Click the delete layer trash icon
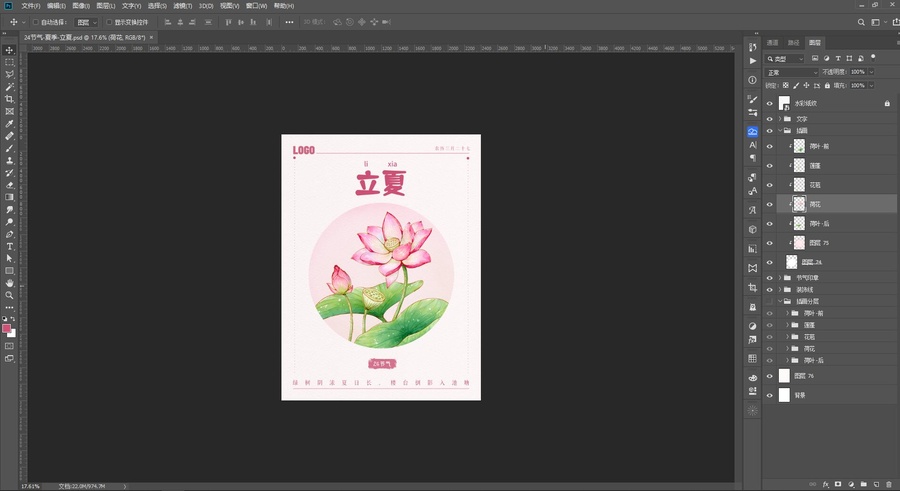The width and height of the screenshot is (900, 491). [889, 484]
